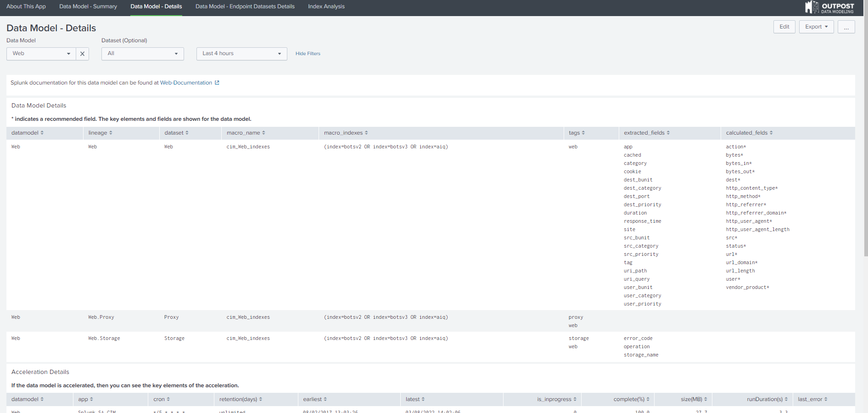
Task: Click the page vertical scrollbar
Action: click(866, 129)
